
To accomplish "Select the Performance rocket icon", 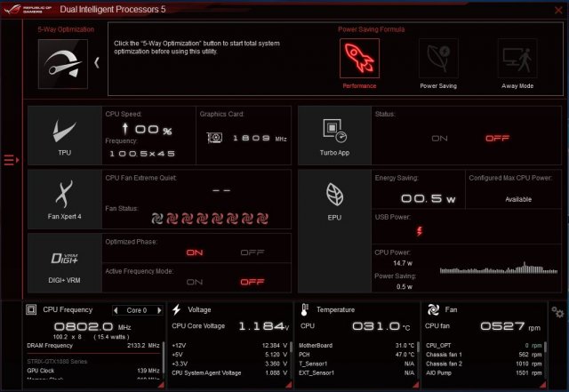I will pyautogui.click(x=358, y=60).
